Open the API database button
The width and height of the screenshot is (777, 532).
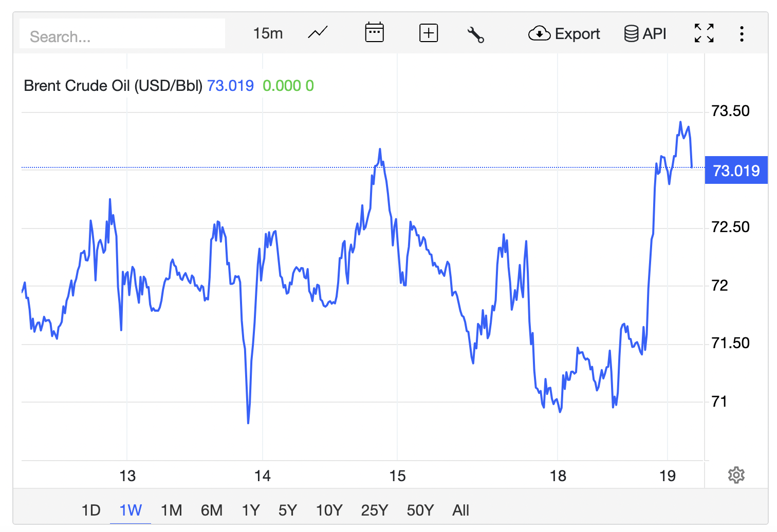pyautogui.click(x=645, y=34)
